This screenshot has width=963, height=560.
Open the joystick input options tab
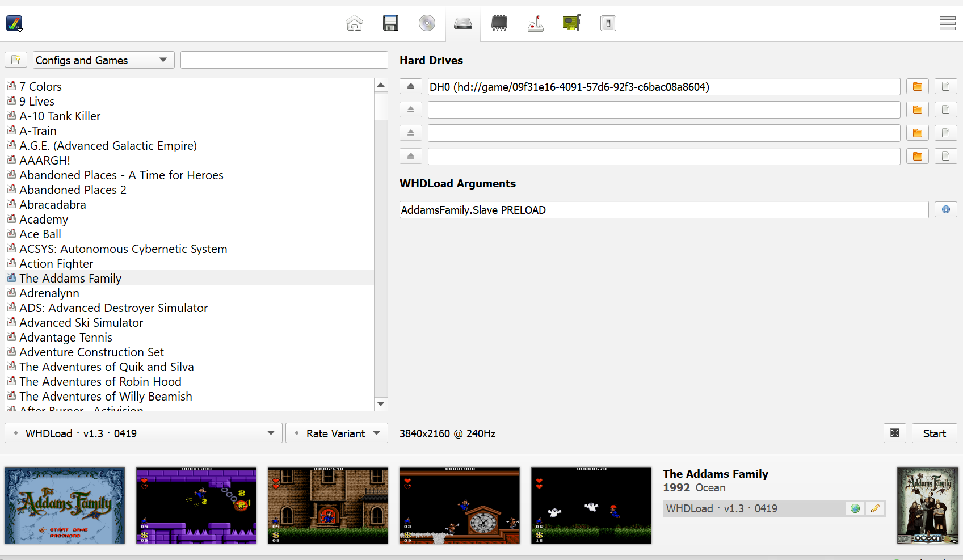[x=536, y=23]
